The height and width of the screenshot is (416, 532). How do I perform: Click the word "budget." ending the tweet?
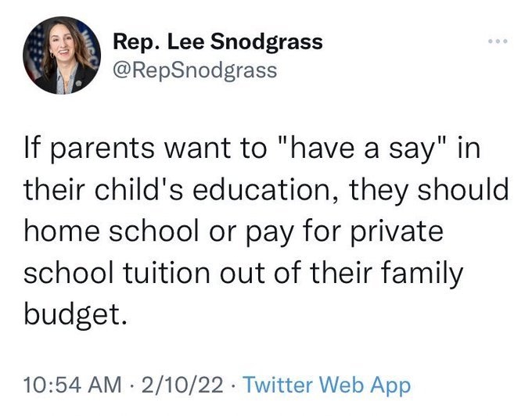[x=75, y=315]
